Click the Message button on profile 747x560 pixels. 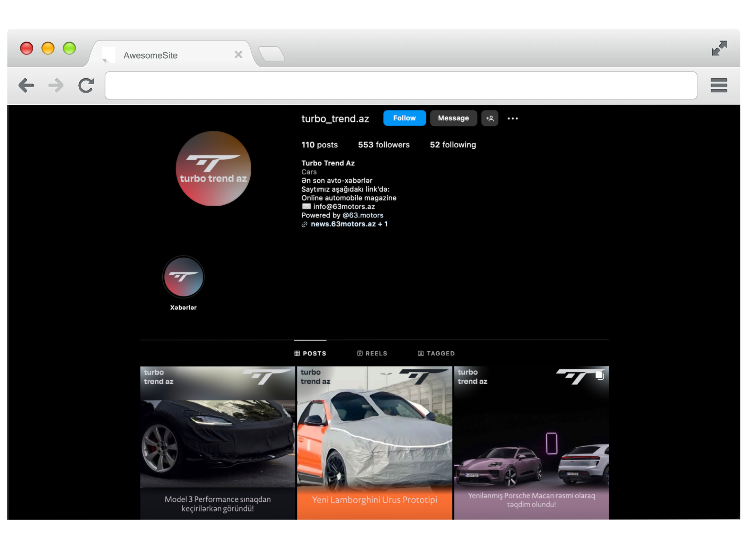coord(453,118)
